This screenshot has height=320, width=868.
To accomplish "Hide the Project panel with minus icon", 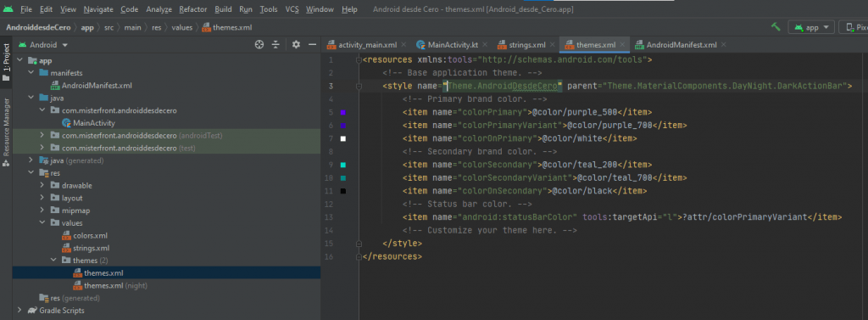I will [x=312, y=45].
